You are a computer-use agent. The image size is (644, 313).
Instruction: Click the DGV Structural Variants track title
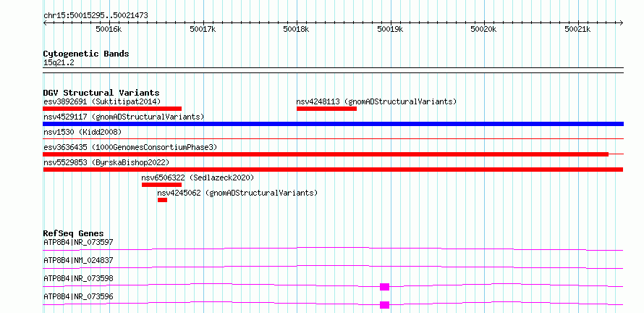(x=101, y=93)
